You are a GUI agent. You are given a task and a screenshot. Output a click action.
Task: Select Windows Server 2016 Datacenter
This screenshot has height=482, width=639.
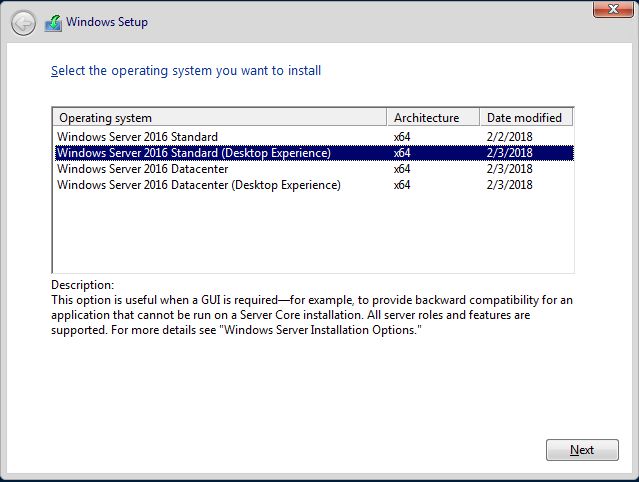click(x=314, y=169)
